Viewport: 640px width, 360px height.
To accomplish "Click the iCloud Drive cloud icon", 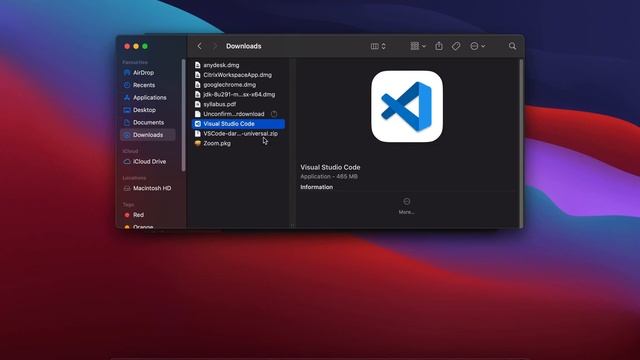I will click(127, 162).
